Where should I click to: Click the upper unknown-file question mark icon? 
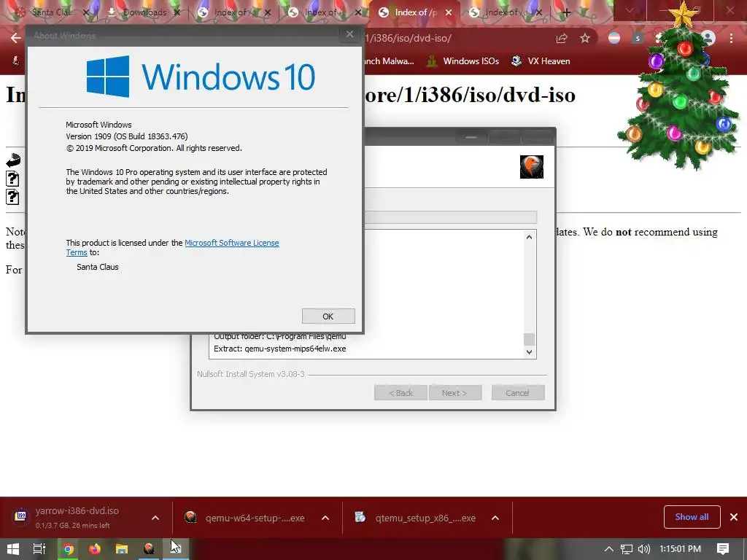(x=12, y=179)
